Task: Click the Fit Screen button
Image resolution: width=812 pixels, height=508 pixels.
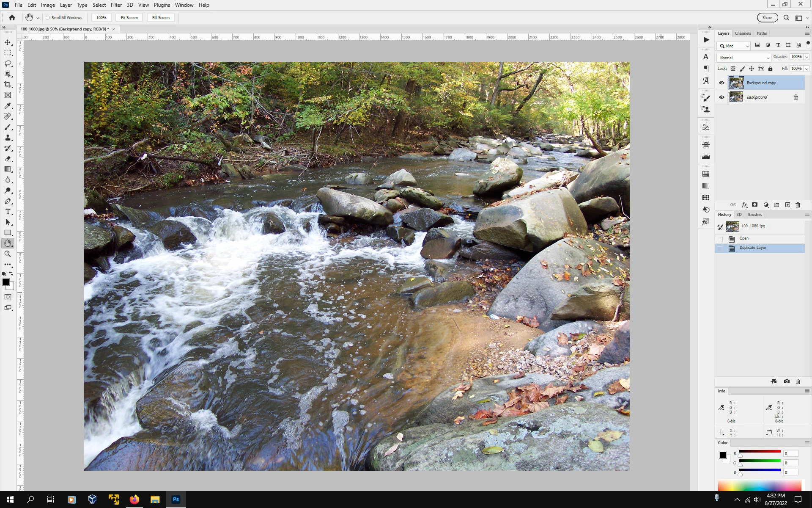Action: 129,18
